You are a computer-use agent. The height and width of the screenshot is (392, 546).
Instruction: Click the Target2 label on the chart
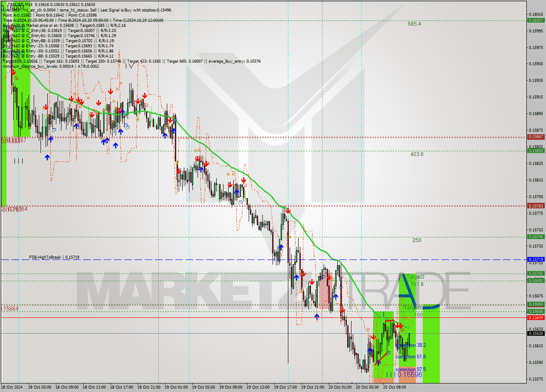[x=415, y=277]
